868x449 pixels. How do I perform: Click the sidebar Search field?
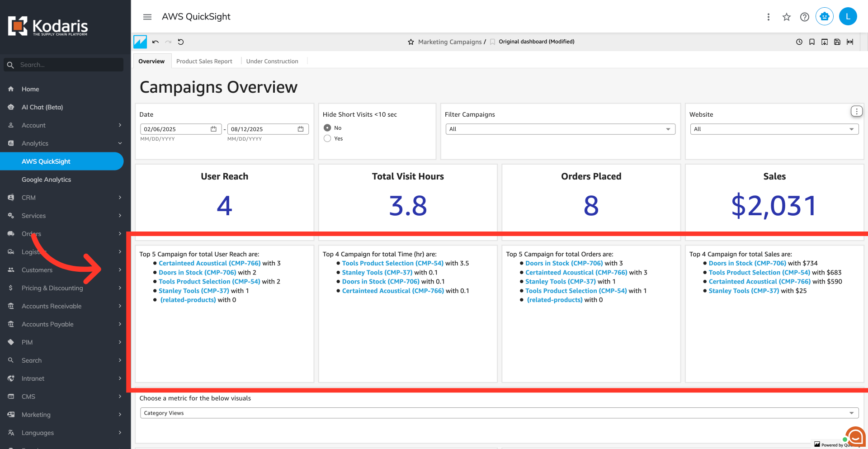[x=64, y=65]
